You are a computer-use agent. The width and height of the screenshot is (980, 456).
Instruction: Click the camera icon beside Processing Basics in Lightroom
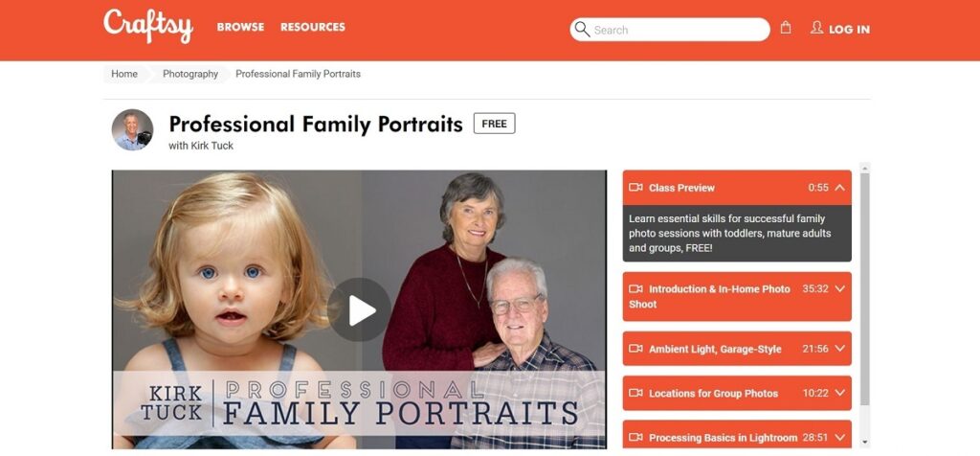[635, 437]
